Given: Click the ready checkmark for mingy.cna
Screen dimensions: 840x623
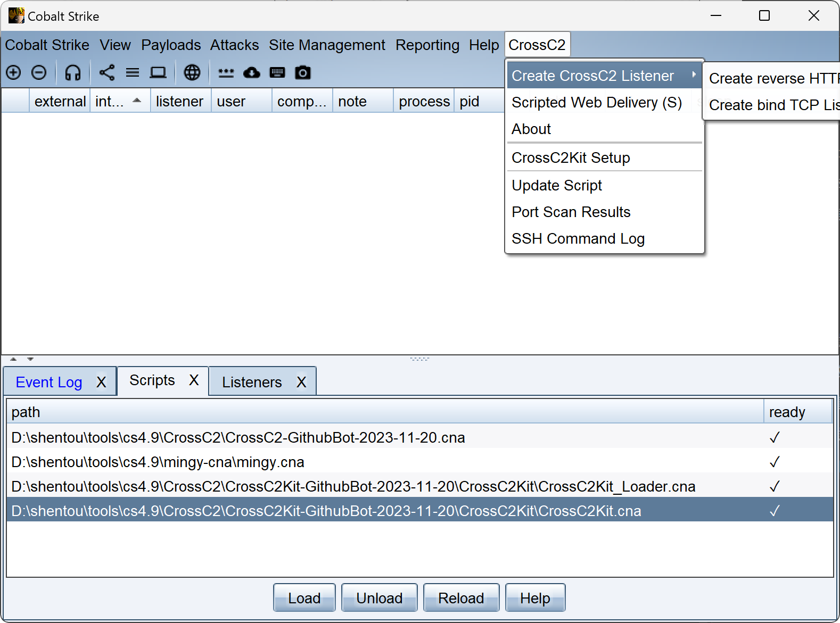Looking at the screenshot, I should pos(775,462).
